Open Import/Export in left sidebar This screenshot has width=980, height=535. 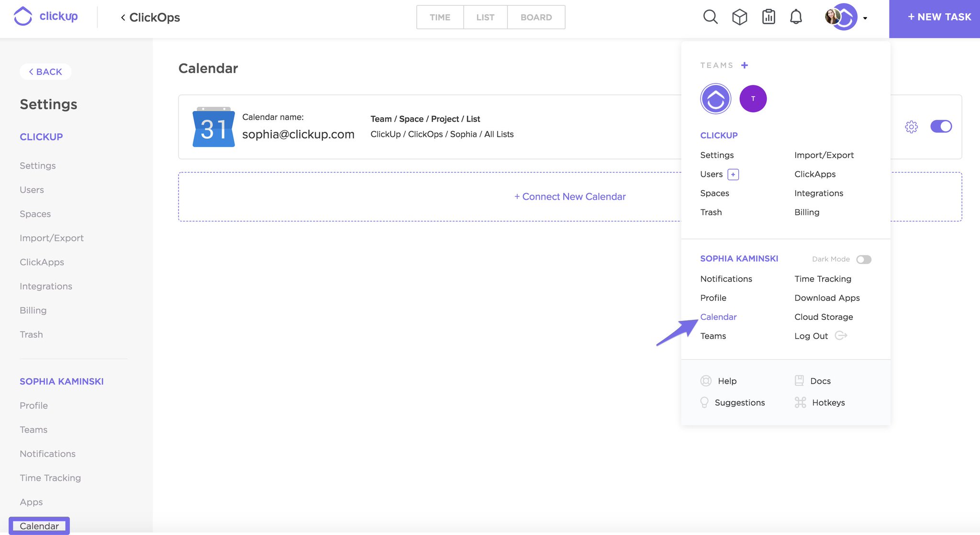point(52,238)
